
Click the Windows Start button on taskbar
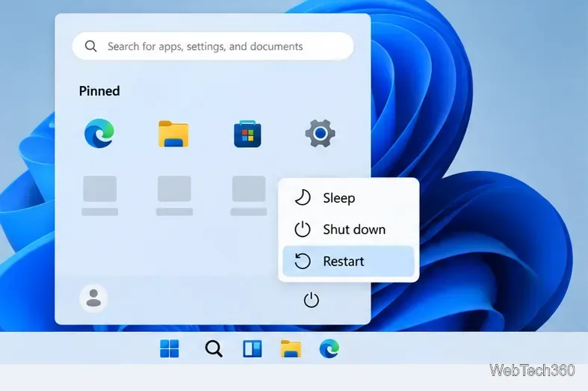170,348
